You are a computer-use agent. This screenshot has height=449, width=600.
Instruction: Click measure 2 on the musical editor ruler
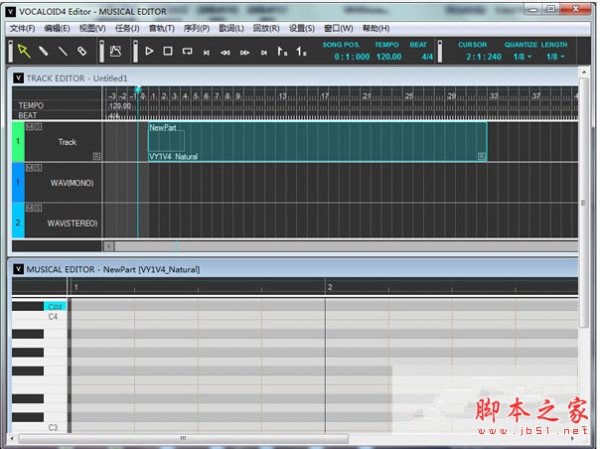pos(330,287)
